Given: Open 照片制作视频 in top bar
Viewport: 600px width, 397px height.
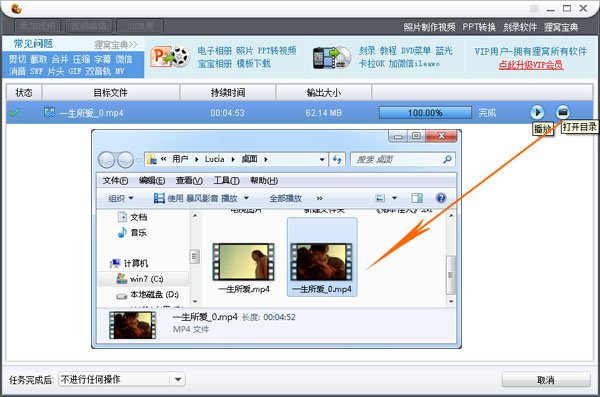Looking at the screenshot, I should coord(429,27).
